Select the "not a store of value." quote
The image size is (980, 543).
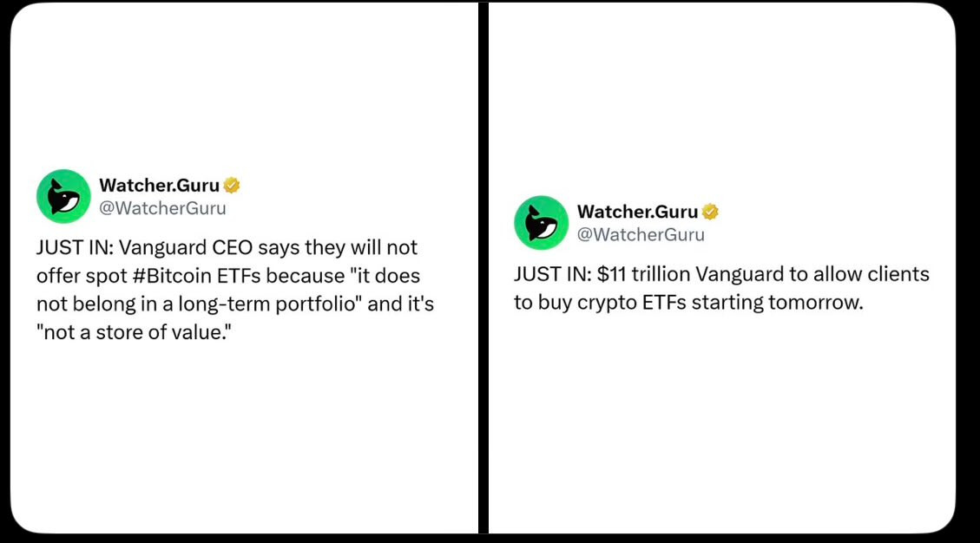tap(134, 332)
